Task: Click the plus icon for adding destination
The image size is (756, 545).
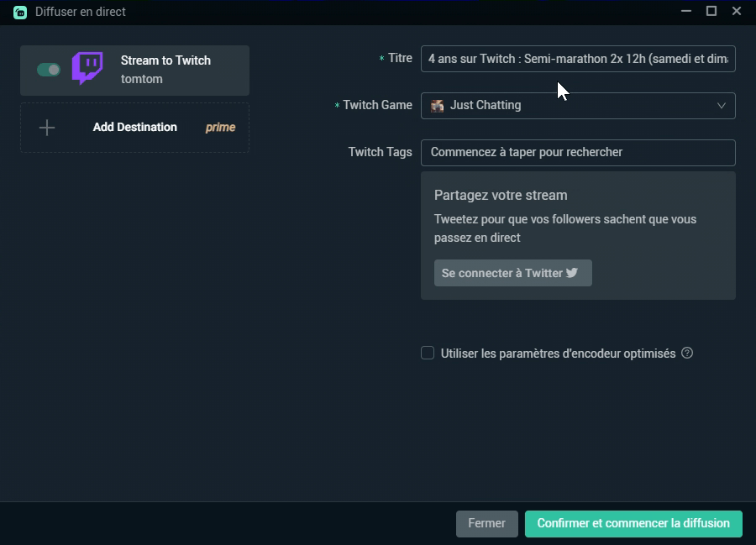Action: (x=47, y=128)
